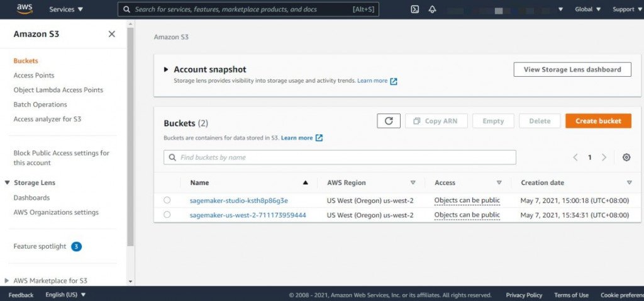Click the refresh buckets icon button

389,121
